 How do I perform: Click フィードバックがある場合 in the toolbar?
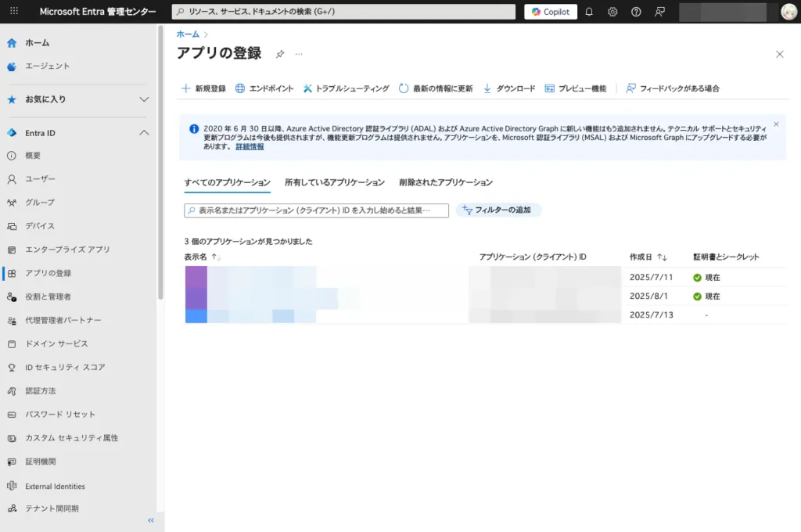point(673,88)
